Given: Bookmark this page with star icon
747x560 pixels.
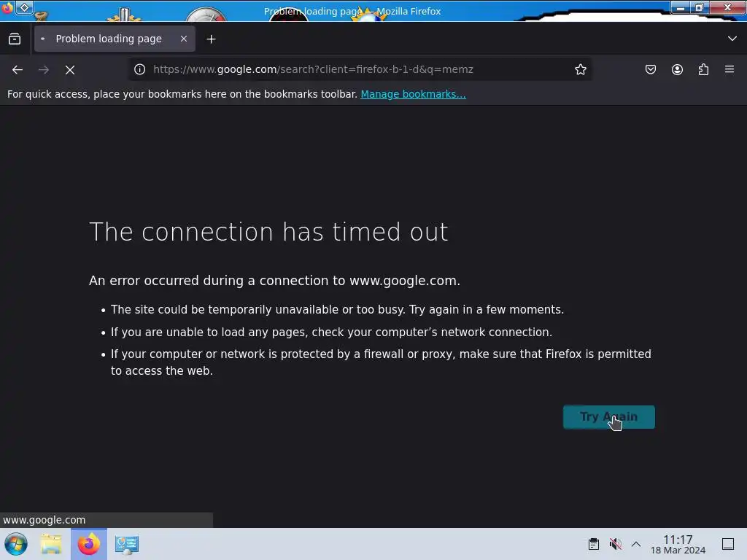Looking at the screenshot, I should click(x=580, y=69).
